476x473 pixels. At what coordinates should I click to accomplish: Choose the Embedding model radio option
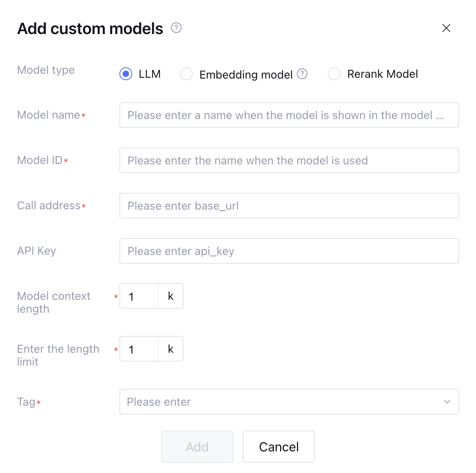click(186, 74)
